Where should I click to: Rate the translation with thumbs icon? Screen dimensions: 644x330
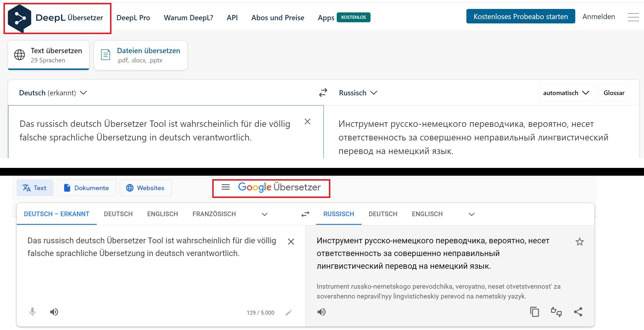556,312
